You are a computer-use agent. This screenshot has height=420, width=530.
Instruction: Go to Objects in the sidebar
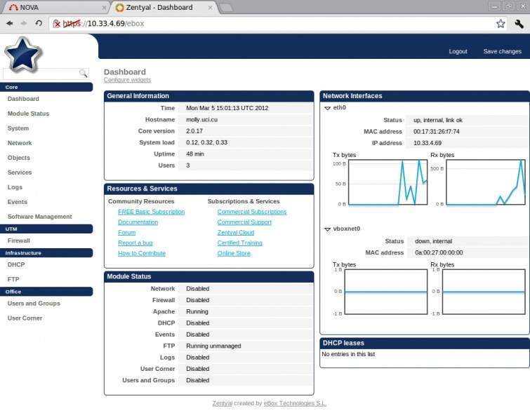pos(19,158)
